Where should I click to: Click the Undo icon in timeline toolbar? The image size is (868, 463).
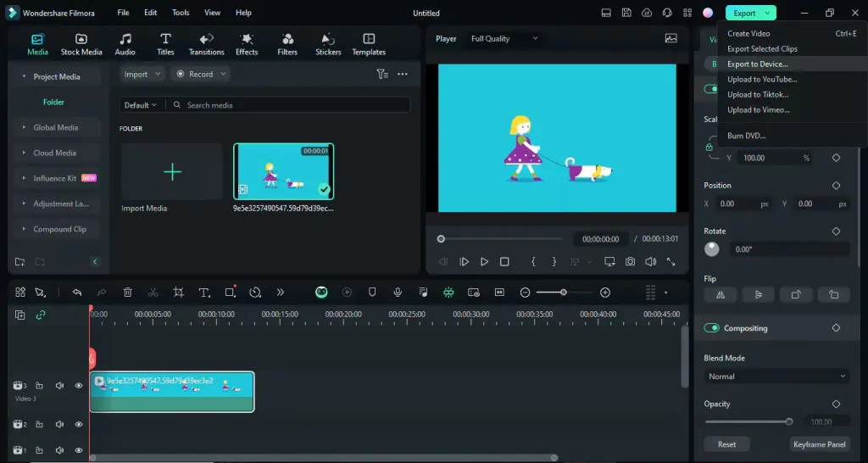pyautogui.click(x=77, y=293)
